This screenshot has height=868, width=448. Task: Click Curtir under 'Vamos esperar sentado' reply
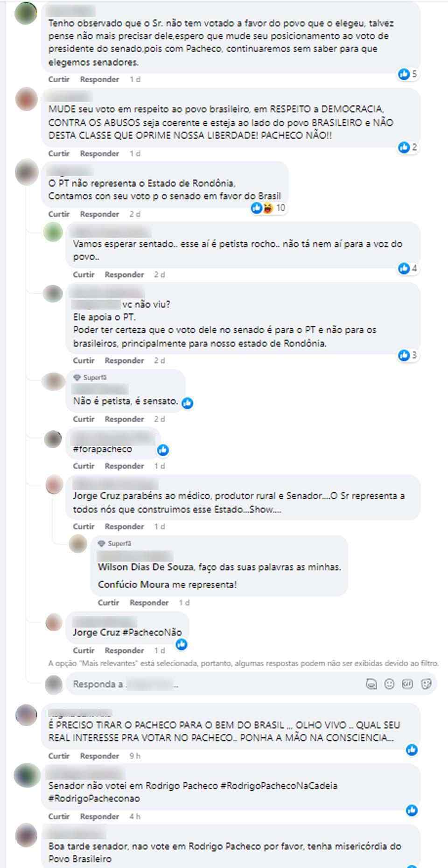tap(84, 275)
